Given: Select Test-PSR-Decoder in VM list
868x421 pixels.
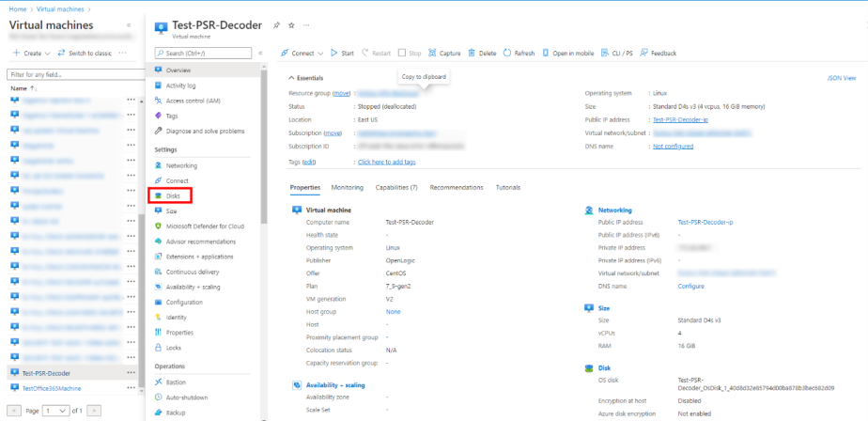Looking at the screenshot, I should pyautogui.click(x=47, y=373).
